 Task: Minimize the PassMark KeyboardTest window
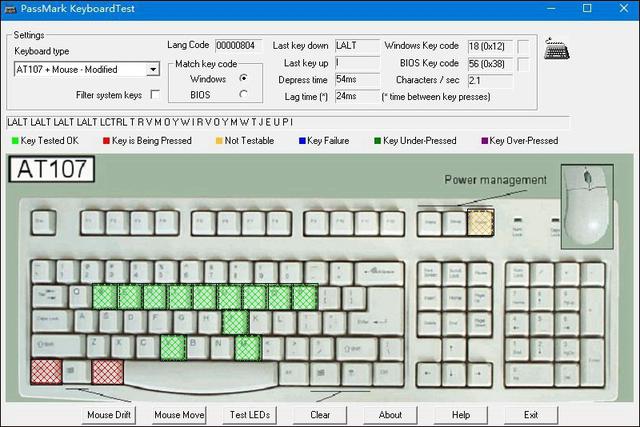(x=551, y=8)
